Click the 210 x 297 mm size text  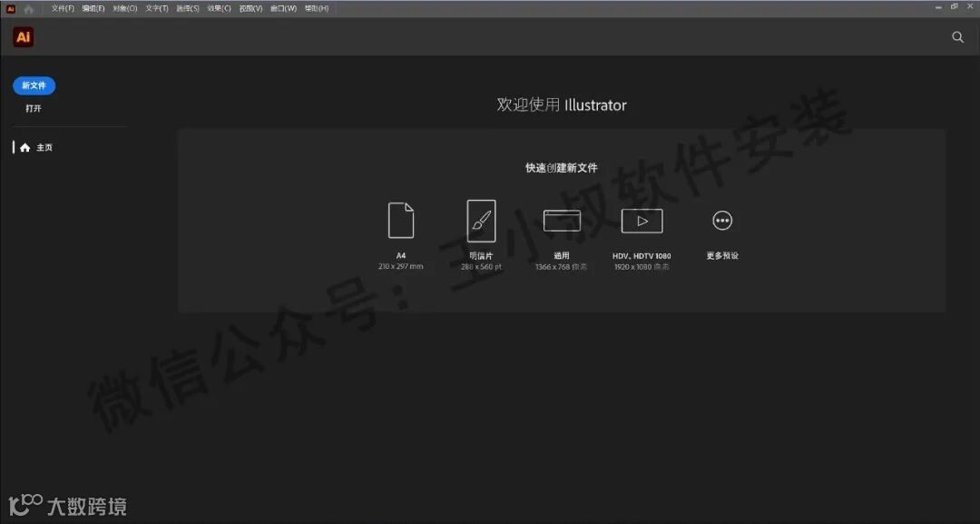click(x=401, y=266)
